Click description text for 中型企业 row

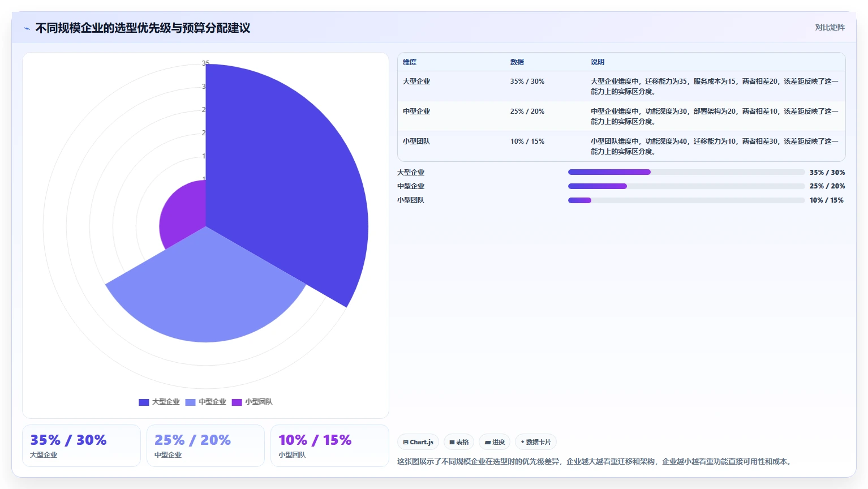pos(715,117)
